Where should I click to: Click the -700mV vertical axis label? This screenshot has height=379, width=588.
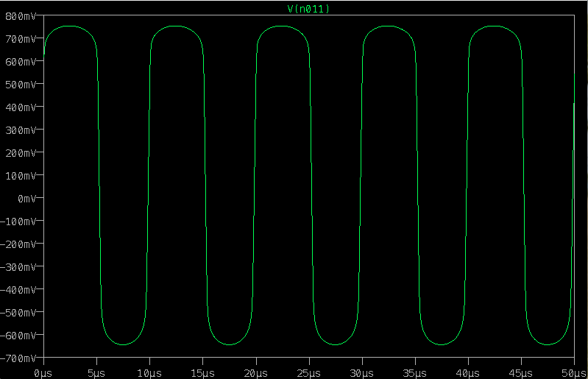tap(18, 358)
